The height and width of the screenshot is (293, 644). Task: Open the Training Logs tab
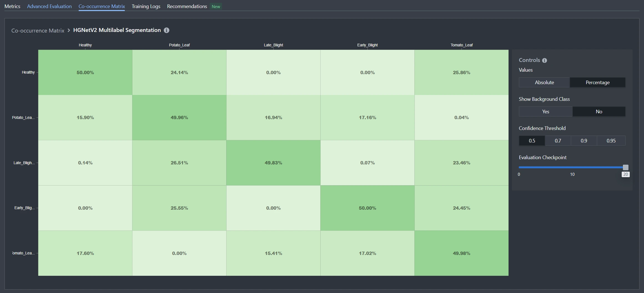click(146, 6)
